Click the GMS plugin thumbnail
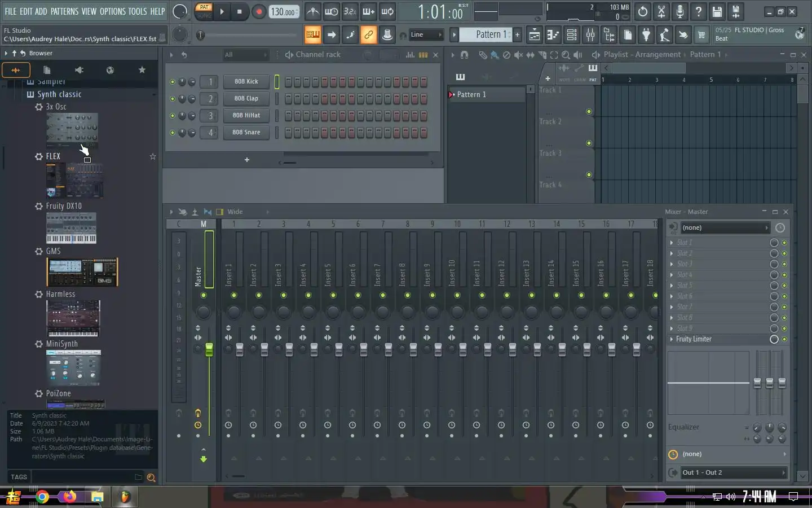Viewport: 812px width, 508px height. coord(82,272)
